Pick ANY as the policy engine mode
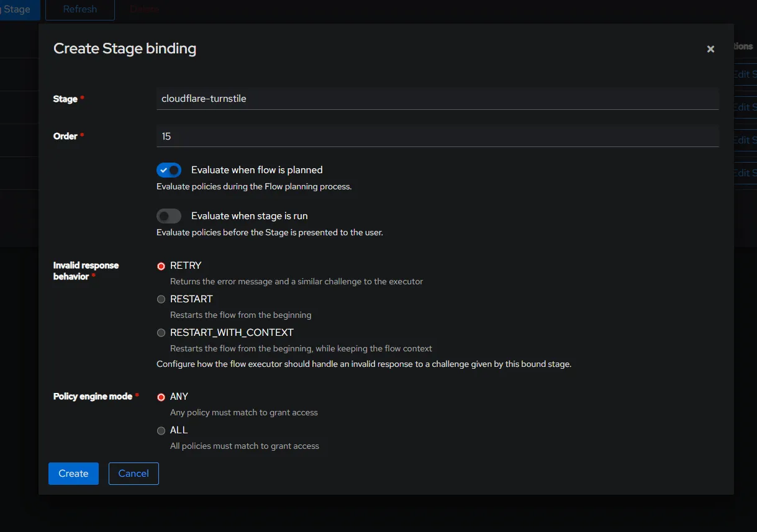This screenshot has width=757, height=532. [161, 397]
